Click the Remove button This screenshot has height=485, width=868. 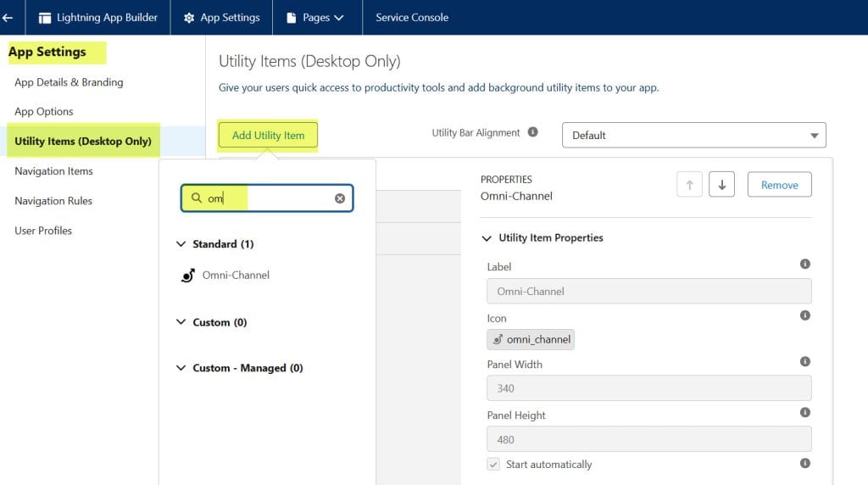coord(780,184)
